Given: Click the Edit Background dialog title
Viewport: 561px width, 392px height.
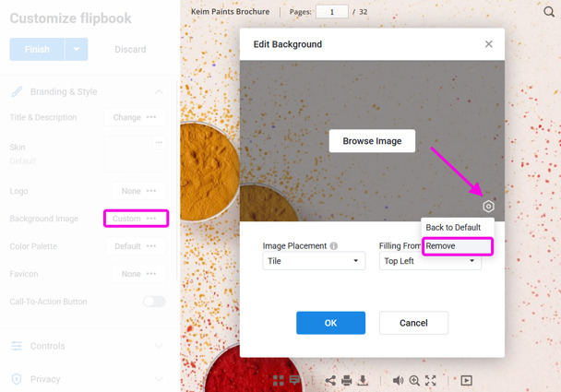Looking at the screenshot, I should [288, 44].
